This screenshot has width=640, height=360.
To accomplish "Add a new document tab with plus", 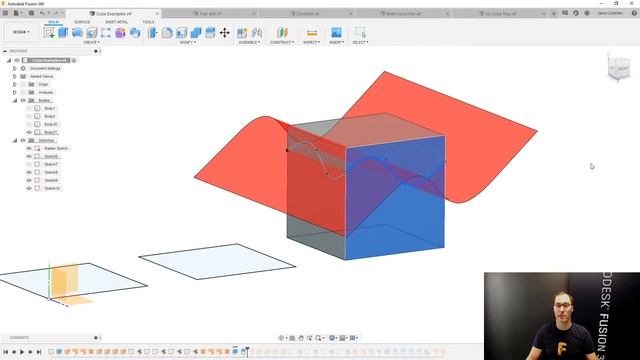I will [554, 13].
